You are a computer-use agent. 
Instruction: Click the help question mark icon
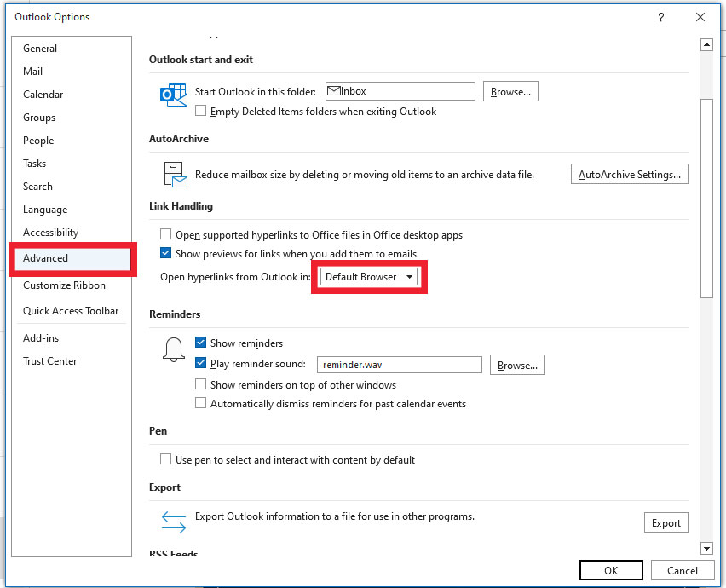pyautogui.click(x=660, y=18)
